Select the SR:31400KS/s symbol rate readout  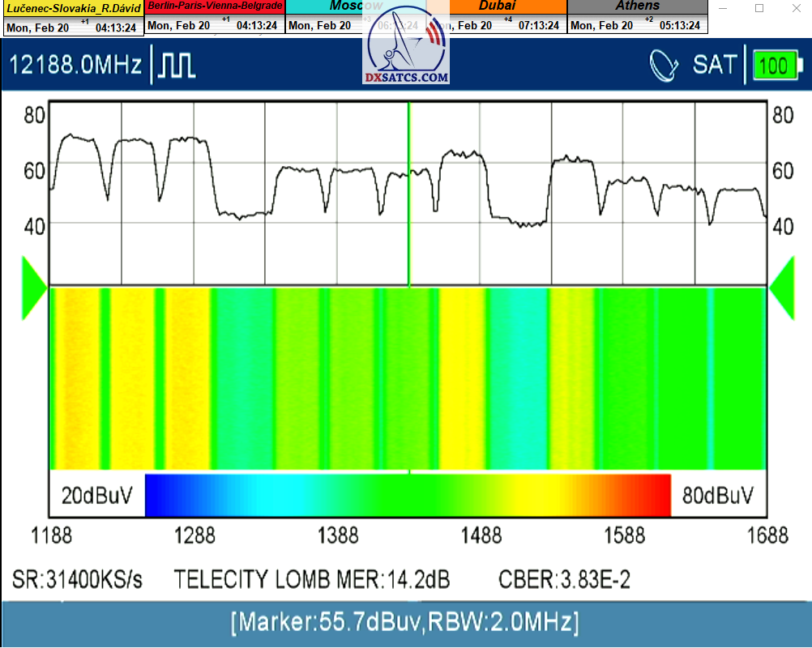pyautogui.click(x=78, y=580)
